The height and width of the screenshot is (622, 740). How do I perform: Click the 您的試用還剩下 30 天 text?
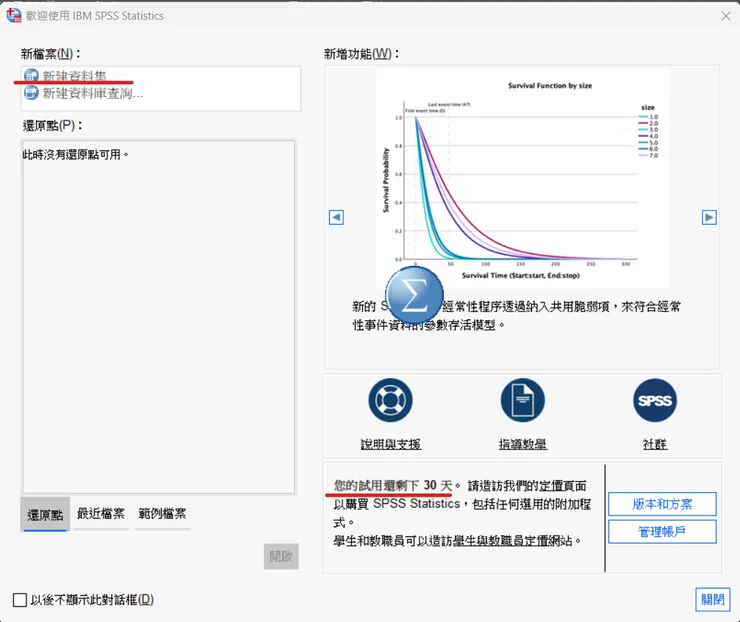tap(393, 485)
